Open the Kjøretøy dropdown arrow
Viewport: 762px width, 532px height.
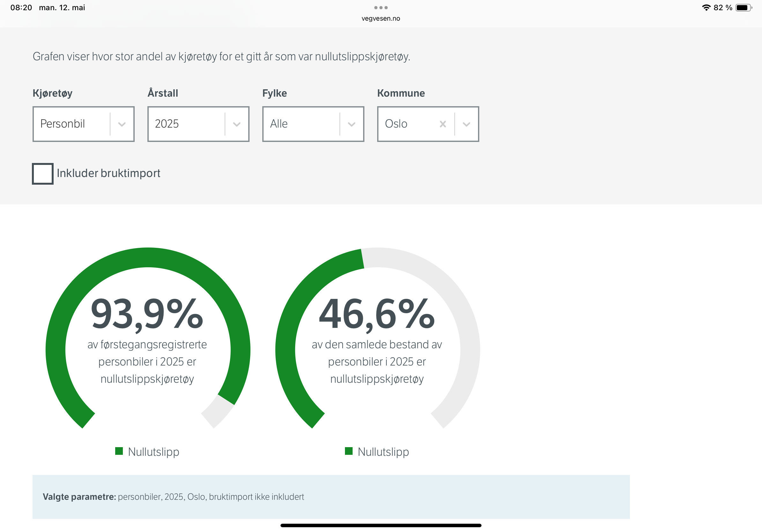[x=122, y=124]
